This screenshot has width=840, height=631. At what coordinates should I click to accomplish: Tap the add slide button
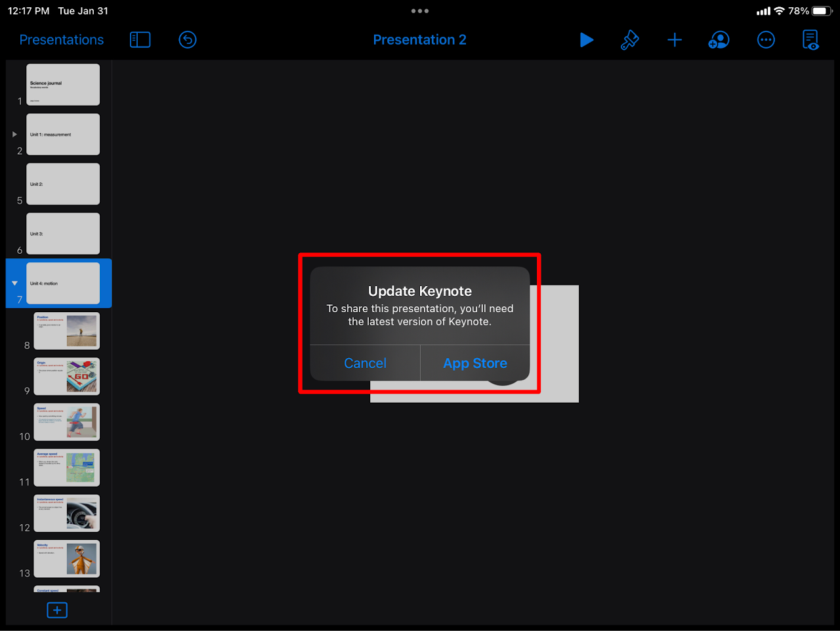pos(57,610)
